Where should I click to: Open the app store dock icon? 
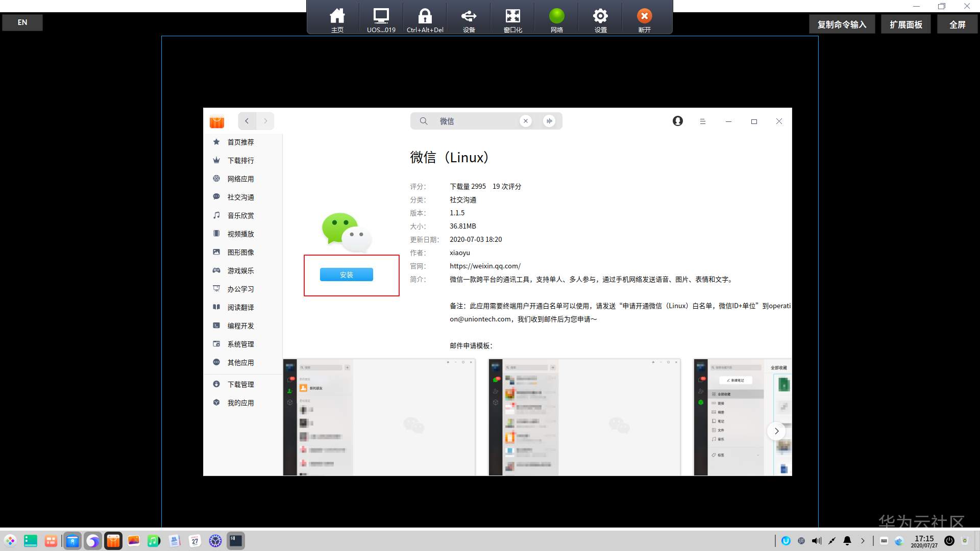click(113, 541)
